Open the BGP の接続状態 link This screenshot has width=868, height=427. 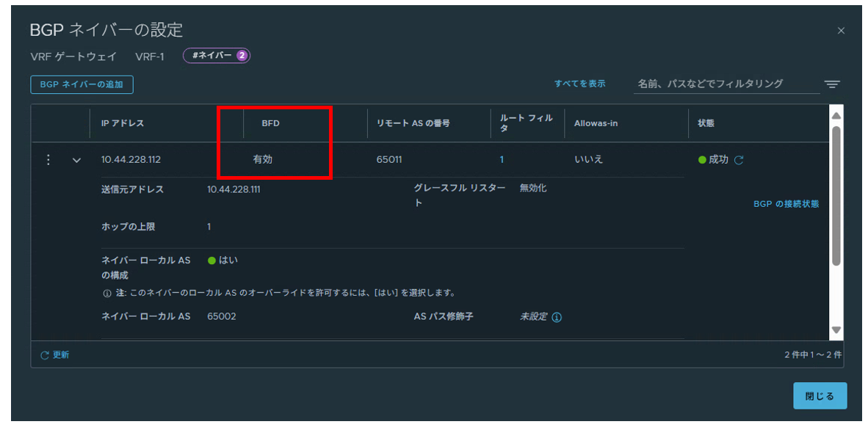click(x=786, y=204)
